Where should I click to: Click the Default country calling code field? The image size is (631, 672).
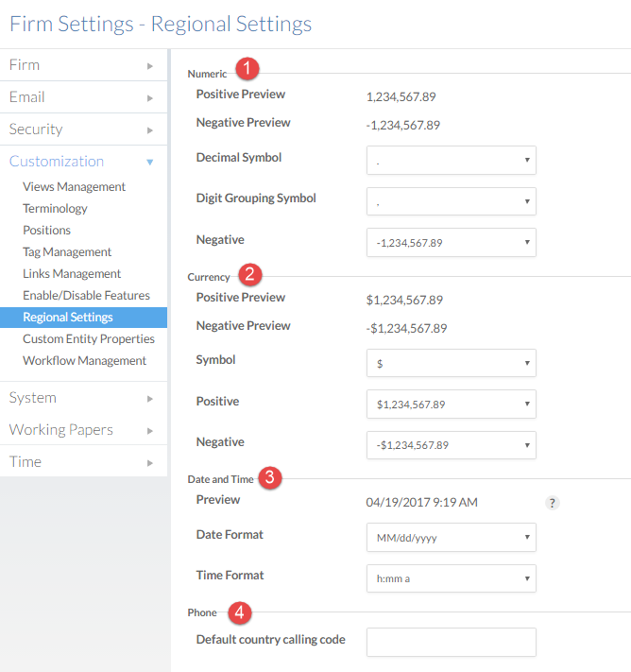pos(451,642)
